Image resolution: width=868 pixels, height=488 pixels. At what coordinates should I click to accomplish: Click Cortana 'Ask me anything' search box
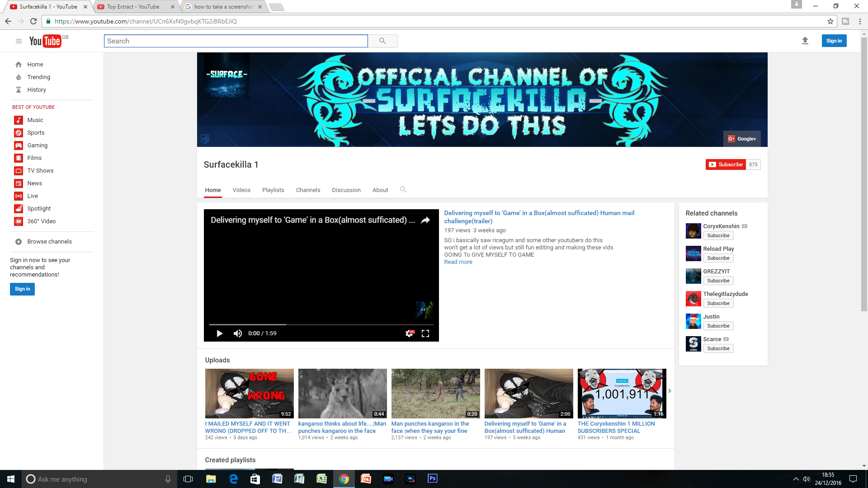point(99,479)
